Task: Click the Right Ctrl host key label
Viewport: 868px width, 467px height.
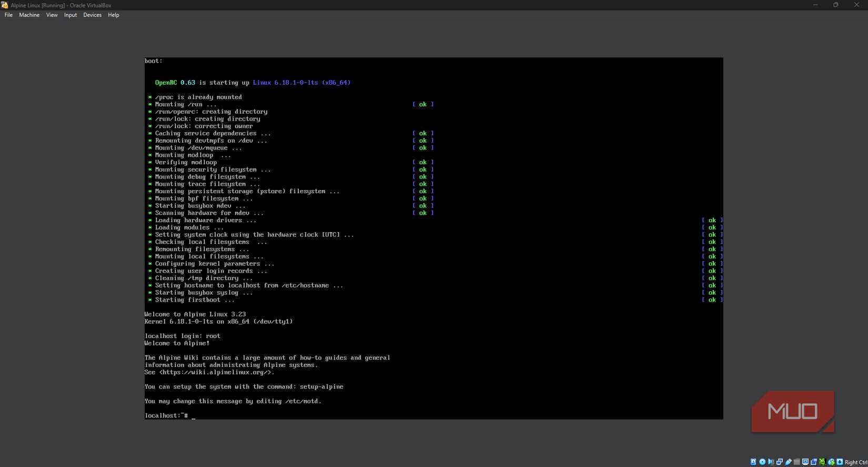Action: [856, 462]
